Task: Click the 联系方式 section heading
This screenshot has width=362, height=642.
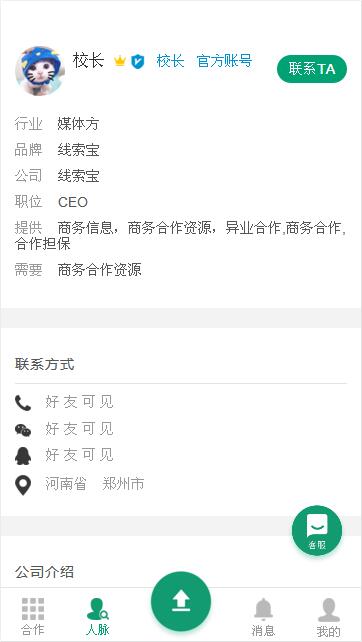Action: click(x=45, y=364)
